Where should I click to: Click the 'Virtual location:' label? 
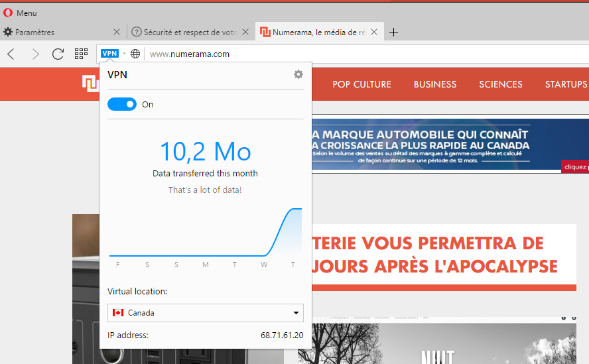(137, 292)
